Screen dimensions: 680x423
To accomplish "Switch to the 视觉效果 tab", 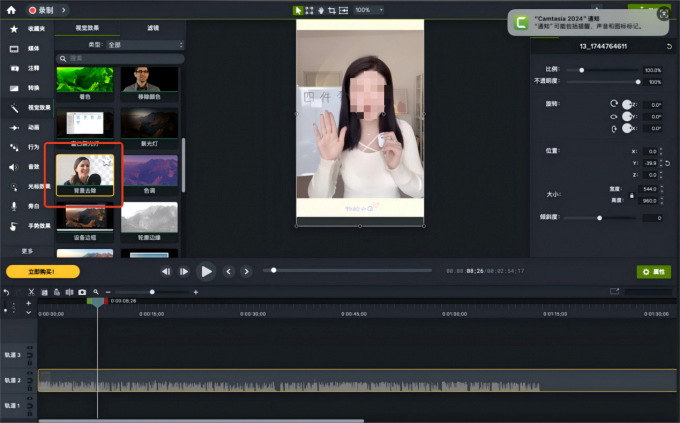I will point(87,29).
